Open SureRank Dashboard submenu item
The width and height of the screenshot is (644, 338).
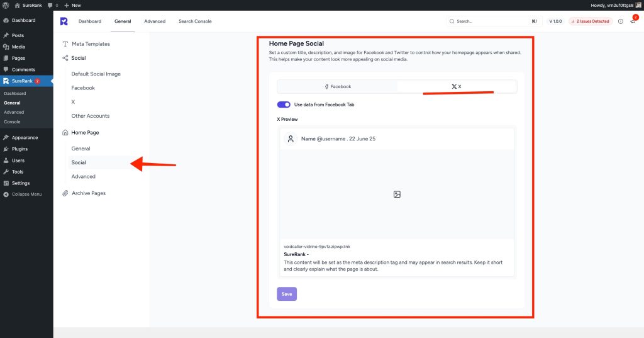[x=15, y=93]
